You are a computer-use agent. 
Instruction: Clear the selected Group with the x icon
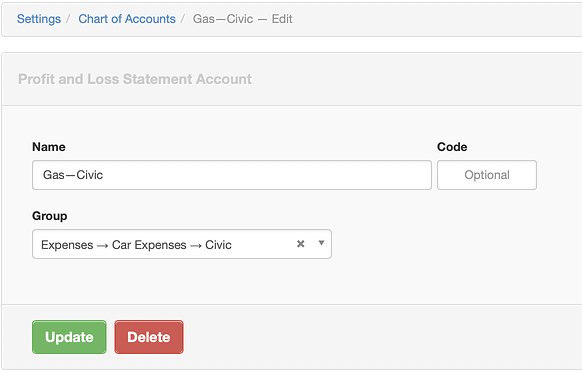301,244
